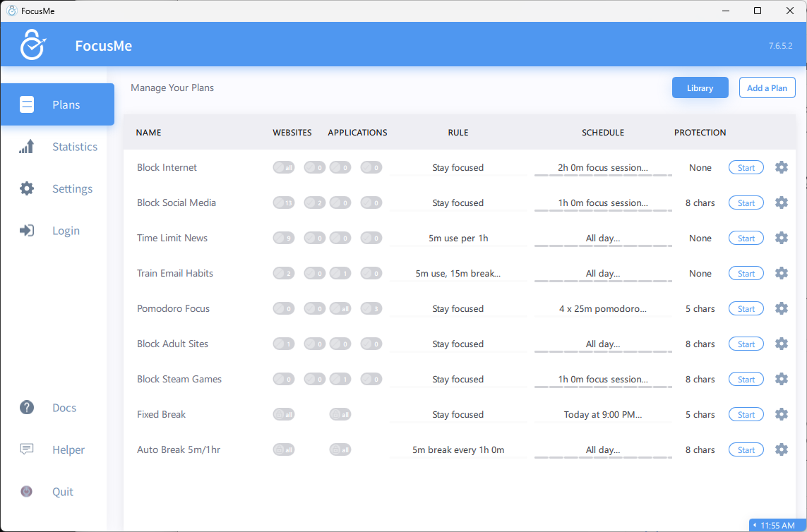Open the plan Library

tap(700, 87)
